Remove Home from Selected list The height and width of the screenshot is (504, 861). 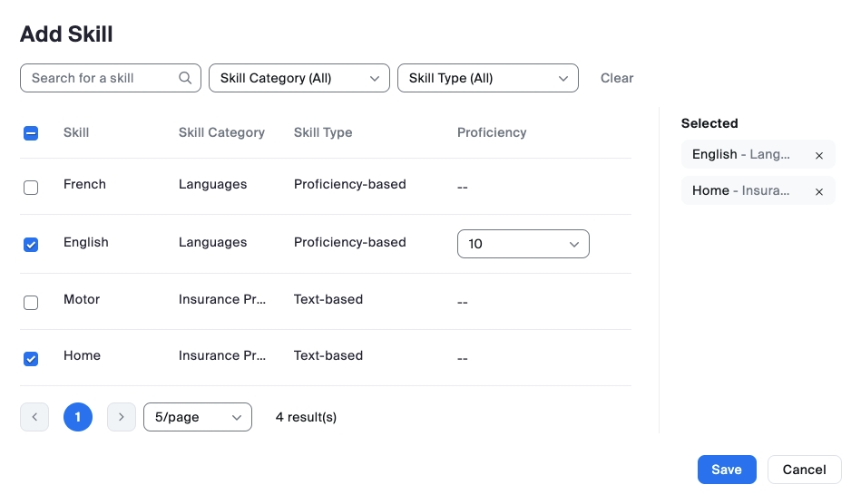819,192
